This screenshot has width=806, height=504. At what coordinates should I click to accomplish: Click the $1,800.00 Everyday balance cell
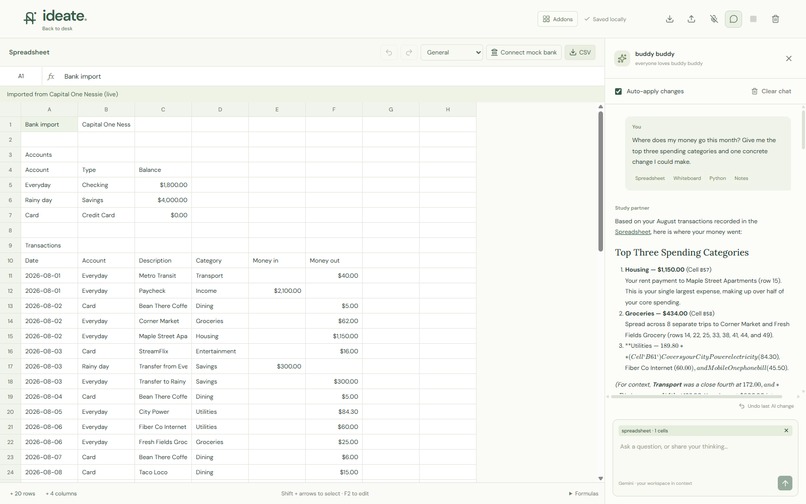(x=163, y=185)
